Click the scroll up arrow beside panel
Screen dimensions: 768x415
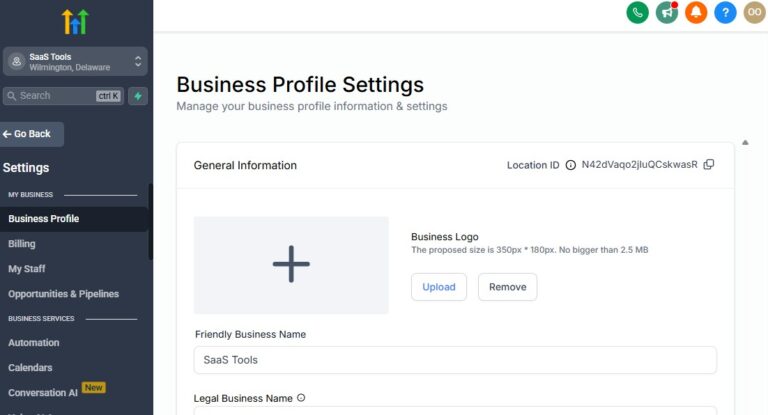coord(745,143)
